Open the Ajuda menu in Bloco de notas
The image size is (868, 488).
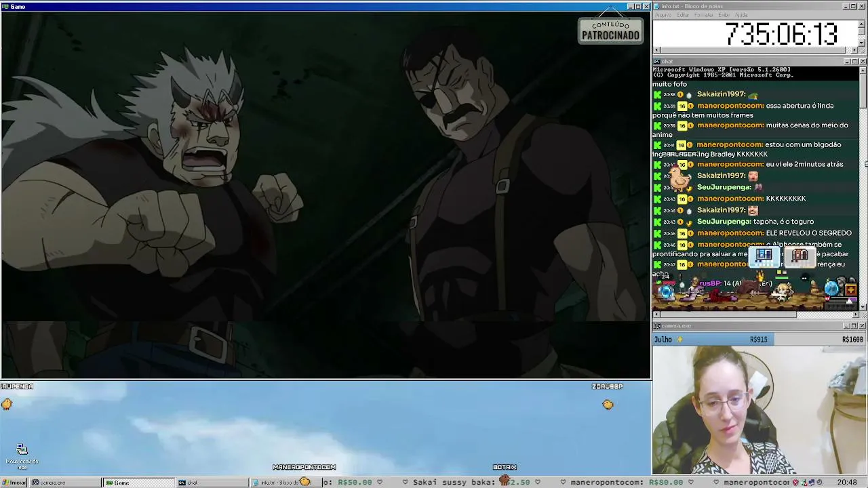[741, 15]
